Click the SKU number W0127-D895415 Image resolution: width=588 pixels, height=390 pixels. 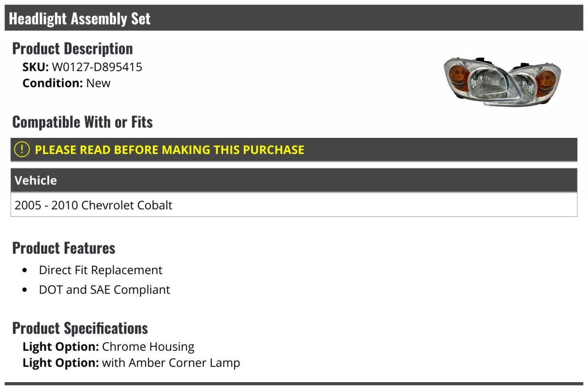[x=97, y=67]
